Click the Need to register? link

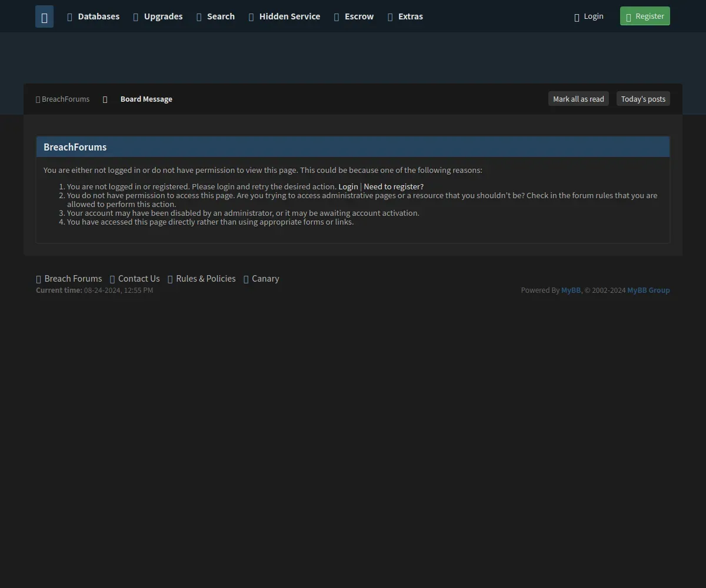point(394,186)
